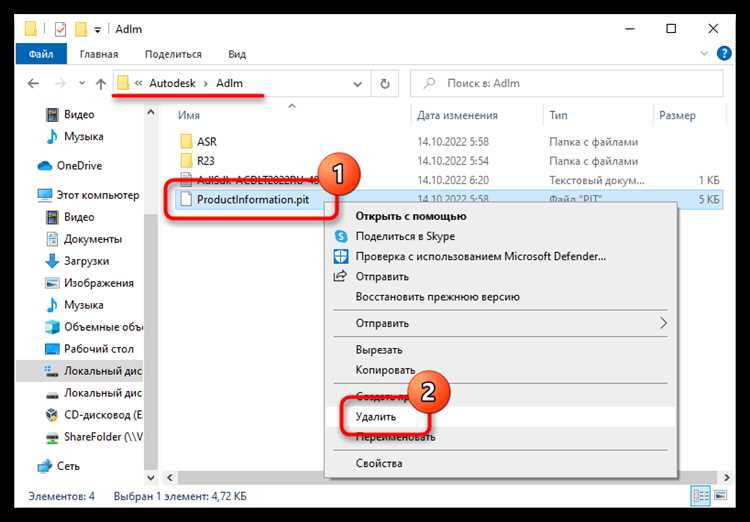Refresh the Adlm folder view
The image size is (750, 522).
coord(385,84)
